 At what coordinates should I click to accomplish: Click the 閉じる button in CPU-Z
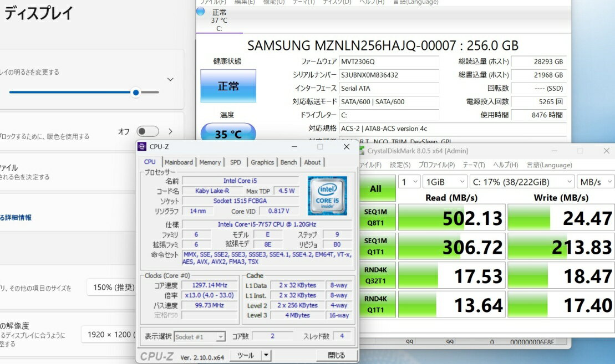tap(336, 355)
